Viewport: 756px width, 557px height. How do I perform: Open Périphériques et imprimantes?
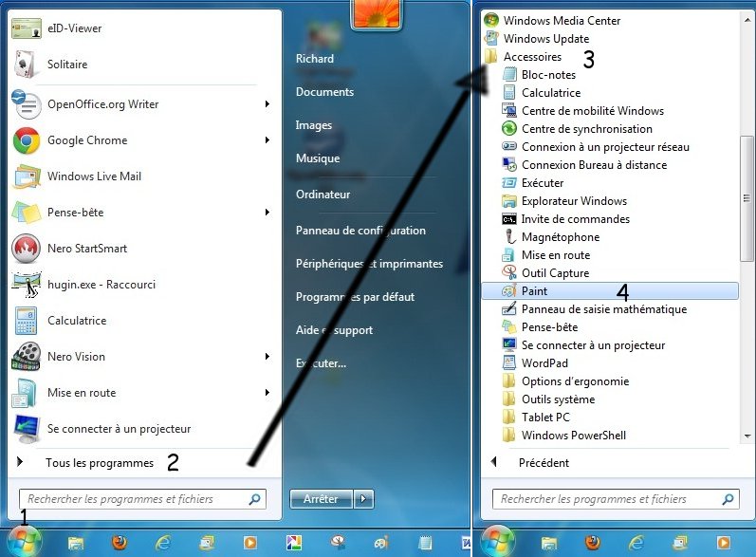(x=369, y=264)
